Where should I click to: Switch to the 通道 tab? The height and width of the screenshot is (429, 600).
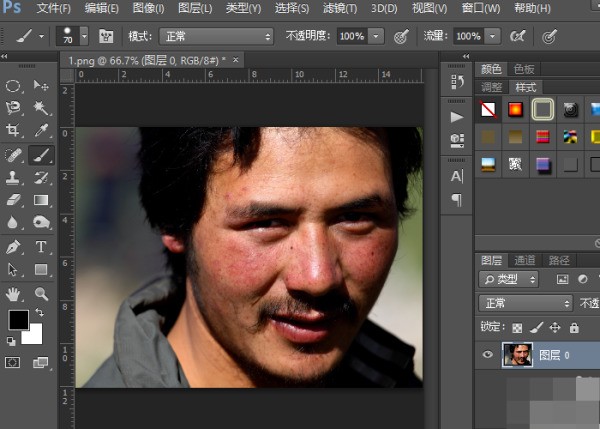(525, 258)
